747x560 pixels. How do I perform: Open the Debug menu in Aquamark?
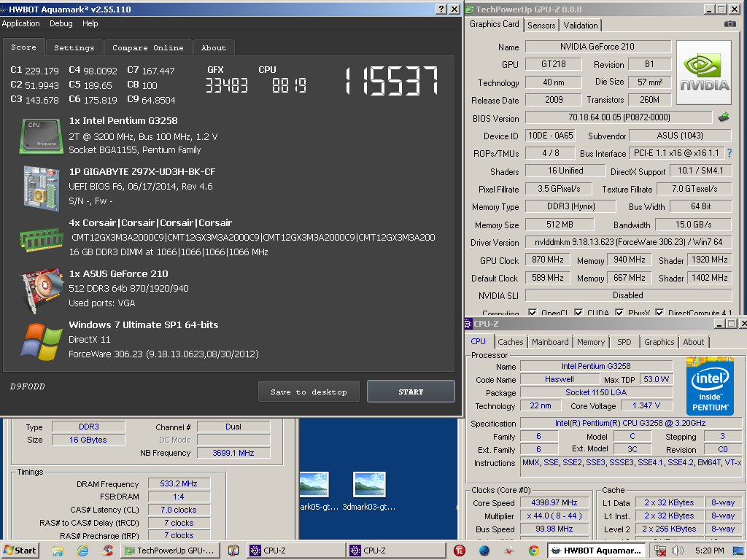[x=61, y=23]
